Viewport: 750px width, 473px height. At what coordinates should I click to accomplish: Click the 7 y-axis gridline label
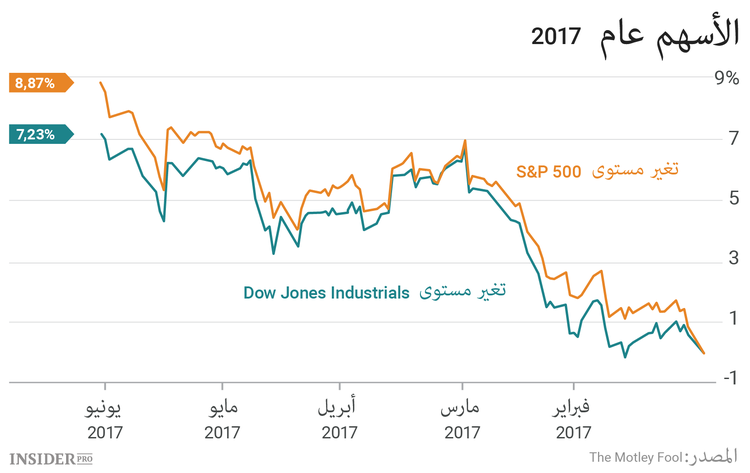(x=732, y=137)
